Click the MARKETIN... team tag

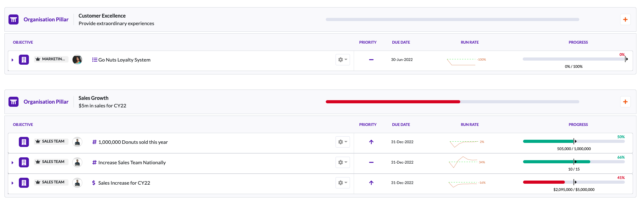[x=51, y=59]
